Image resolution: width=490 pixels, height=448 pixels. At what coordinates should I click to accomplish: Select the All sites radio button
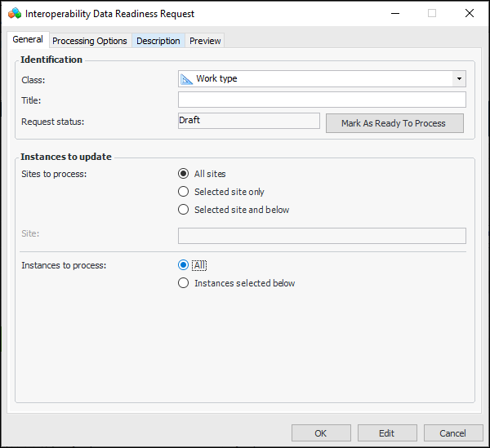[184, 174]
